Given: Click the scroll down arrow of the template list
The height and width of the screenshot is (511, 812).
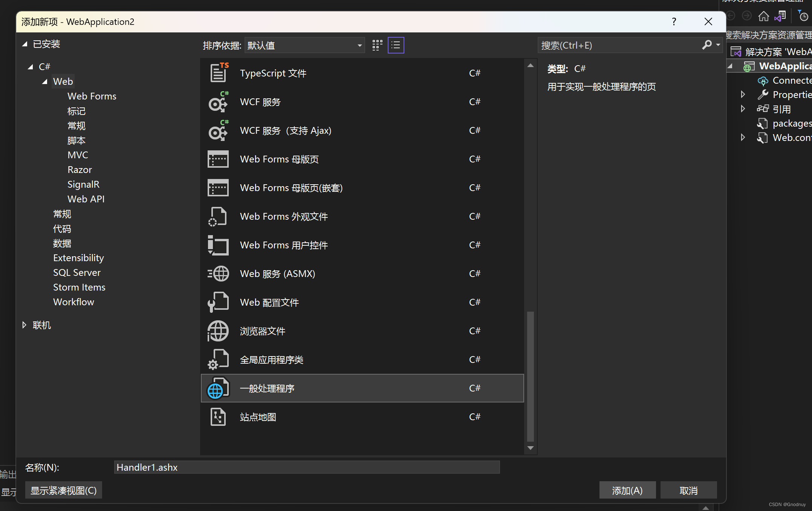Looking at the screenshot, I should click(x=531, y=448).
